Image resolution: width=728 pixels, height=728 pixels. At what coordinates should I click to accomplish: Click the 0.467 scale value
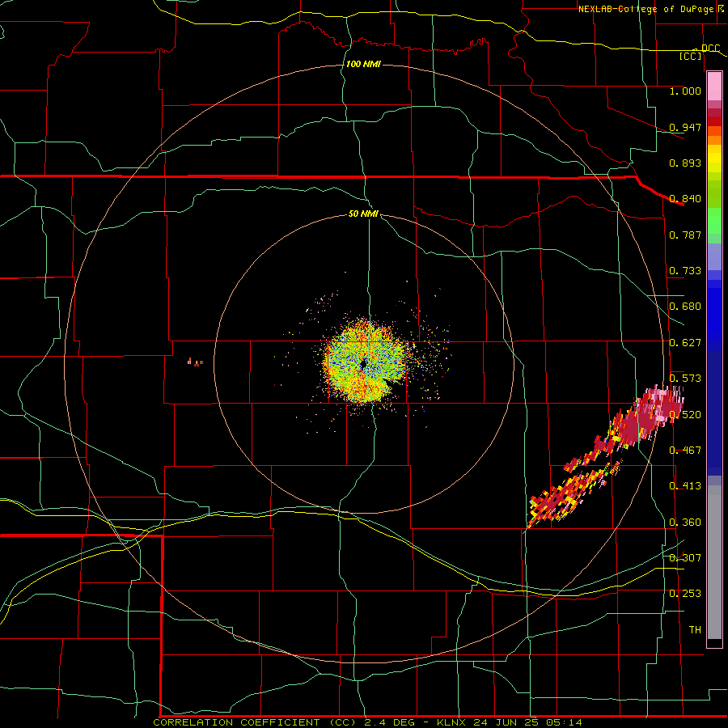(x=685, y=451)
